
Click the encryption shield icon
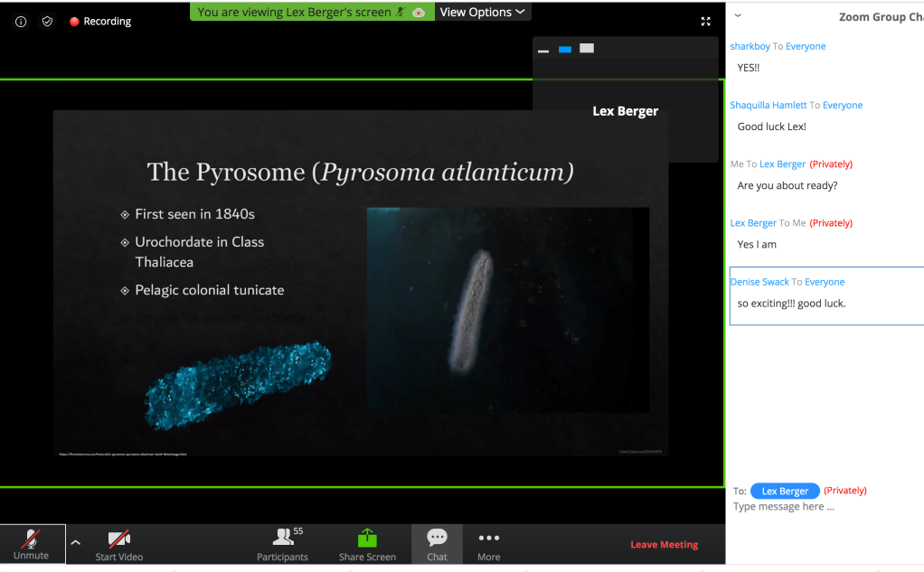point(47,22)
